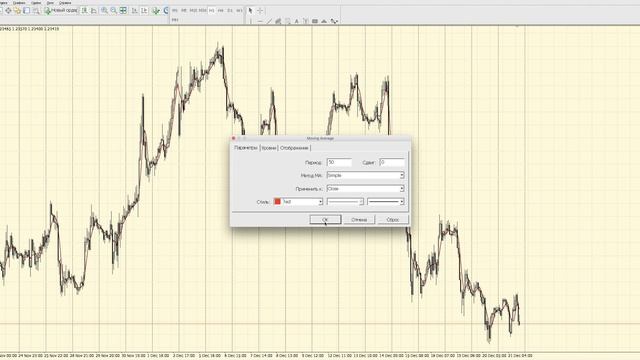640x360 pixels.
Task: Close the Moving Average dialog
Action: (233, 138)
